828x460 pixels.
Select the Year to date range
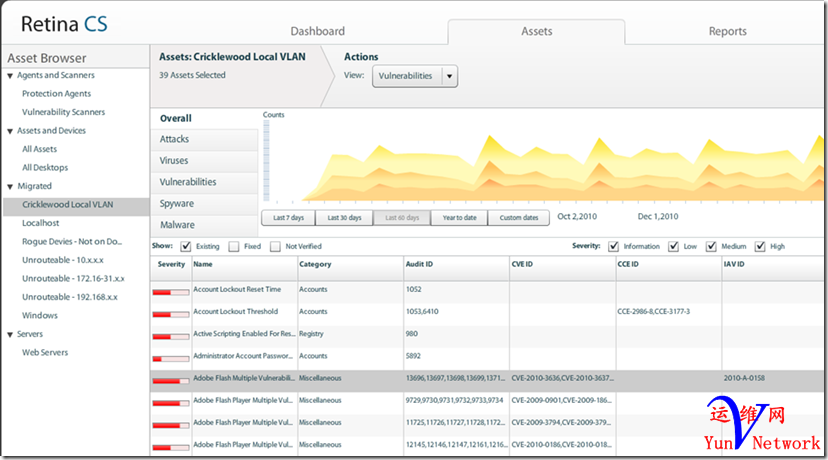(x=459, y=217)
